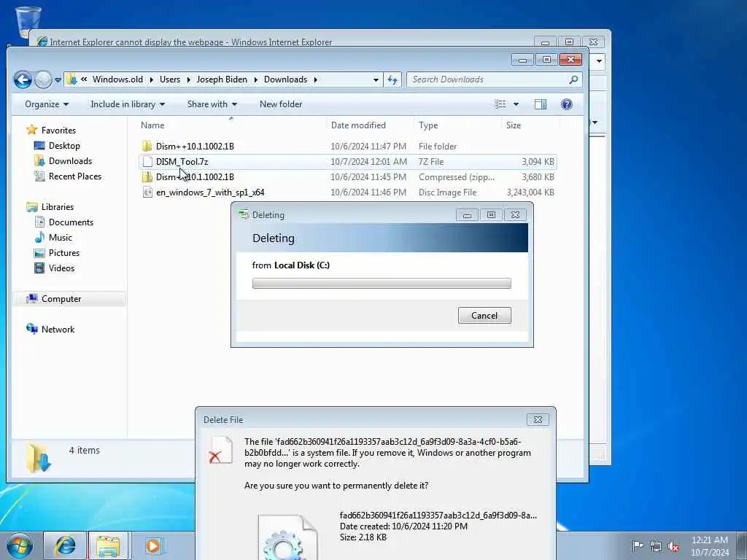This screenshot has width=747, height=560.
Task: Click the system file icon with red X
Action: pos(220,450)
